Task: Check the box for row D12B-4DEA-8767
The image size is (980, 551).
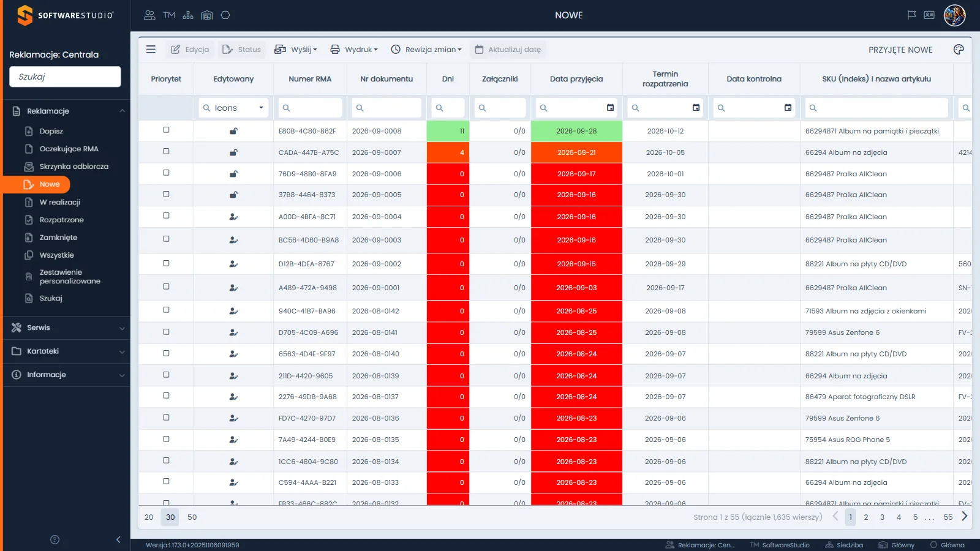Action: coord(166,263)
